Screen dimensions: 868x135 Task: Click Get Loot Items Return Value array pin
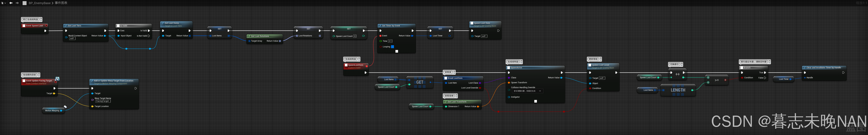click(x=190, y=36)
